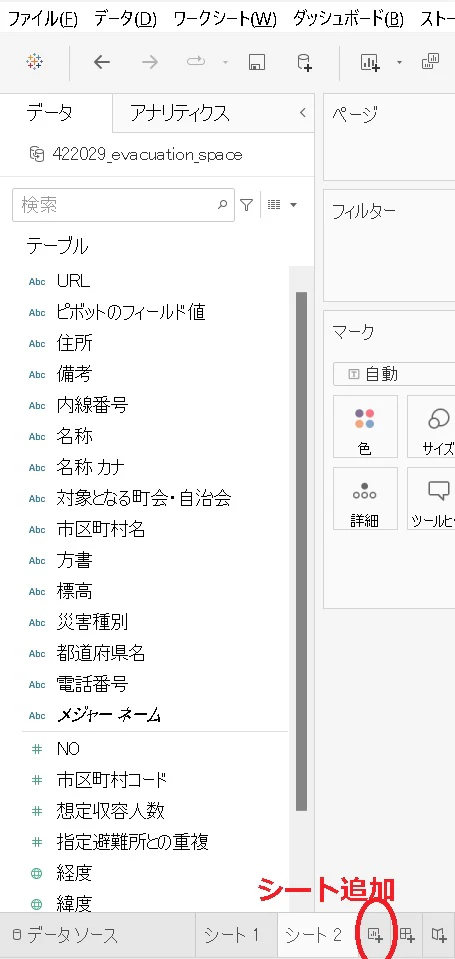The image size is (455, 959).
Task: Click the Tableau logo start page icon
Action: click(x=35, y=62)
